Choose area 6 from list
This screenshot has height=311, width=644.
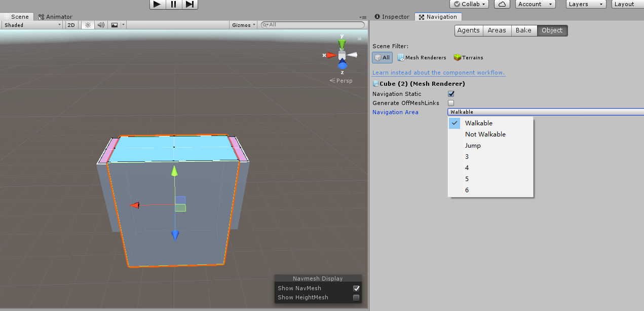[x=490, y=190]
